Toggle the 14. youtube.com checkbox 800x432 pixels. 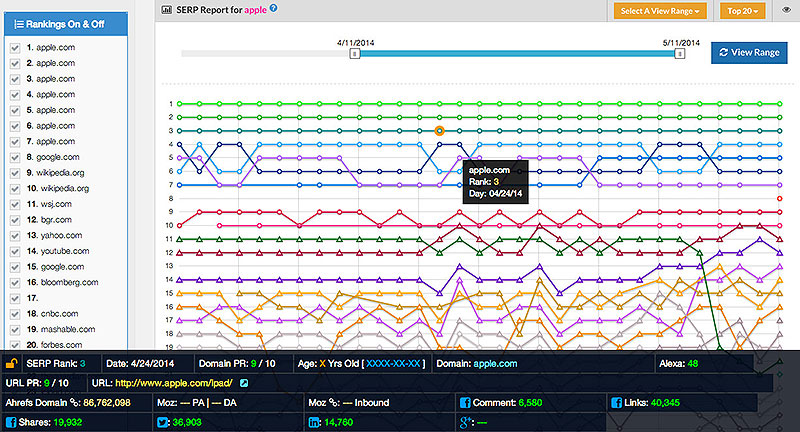15,251
